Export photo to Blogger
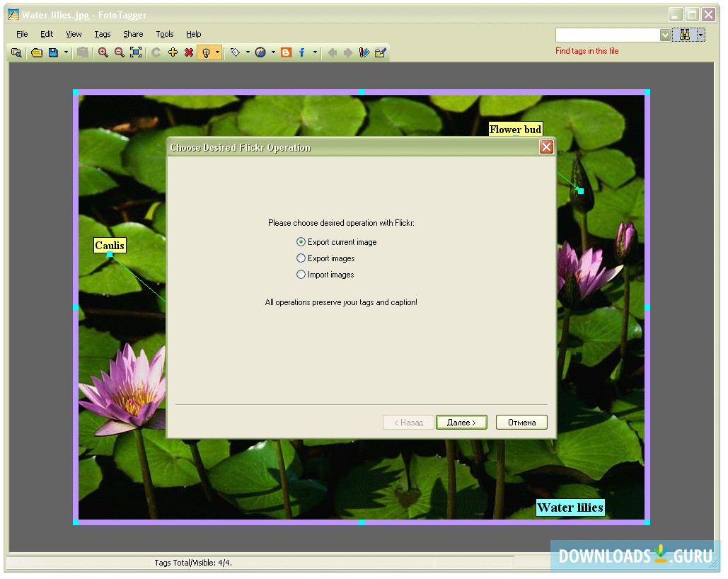The height and width of the screenshot is (579, 728). (285, 52)
